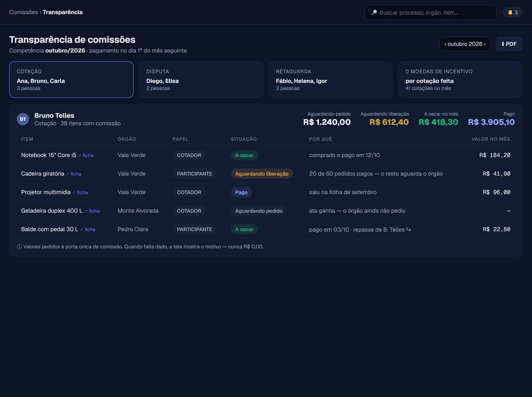Open the notifications bell showing 3
Screen dimensions: 532x397
(512, 12)
